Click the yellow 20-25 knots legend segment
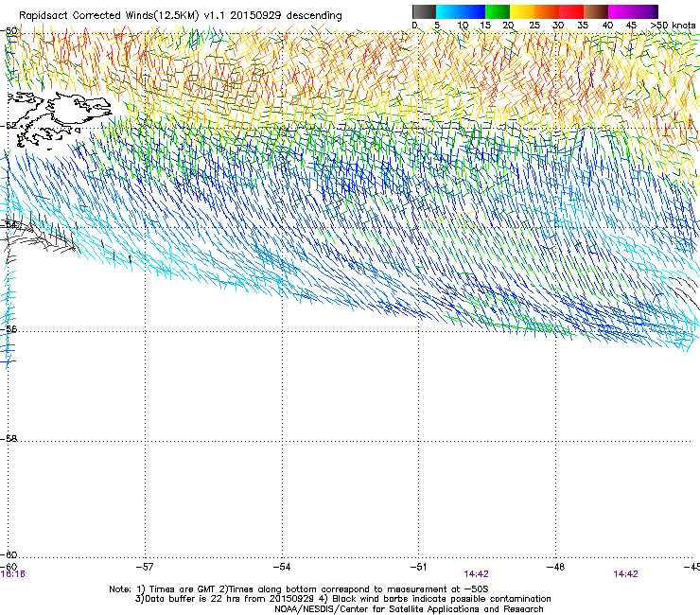The width and height of the screenshot is (700, 615). pyautogui.click(x=522, y=11)
